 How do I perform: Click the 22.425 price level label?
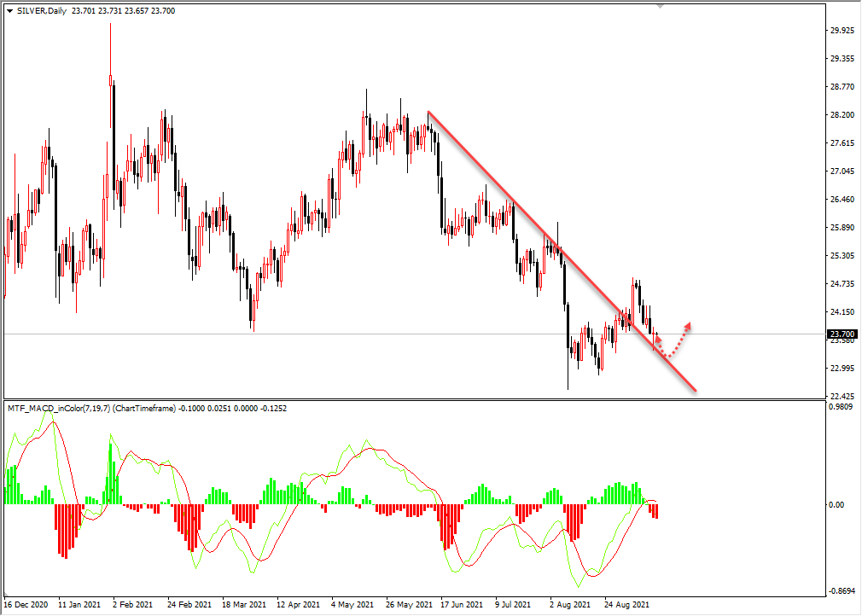[x=842, y=396]
